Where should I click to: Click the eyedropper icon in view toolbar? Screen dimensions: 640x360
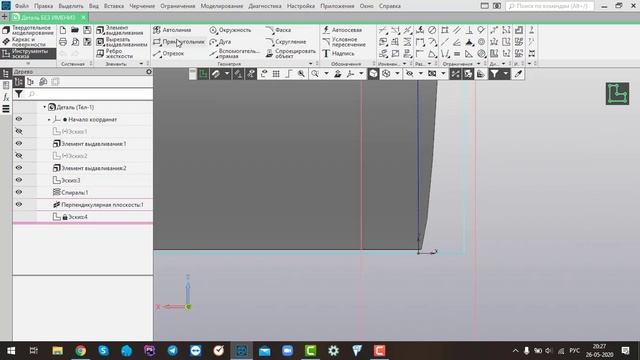coord(518,73)
